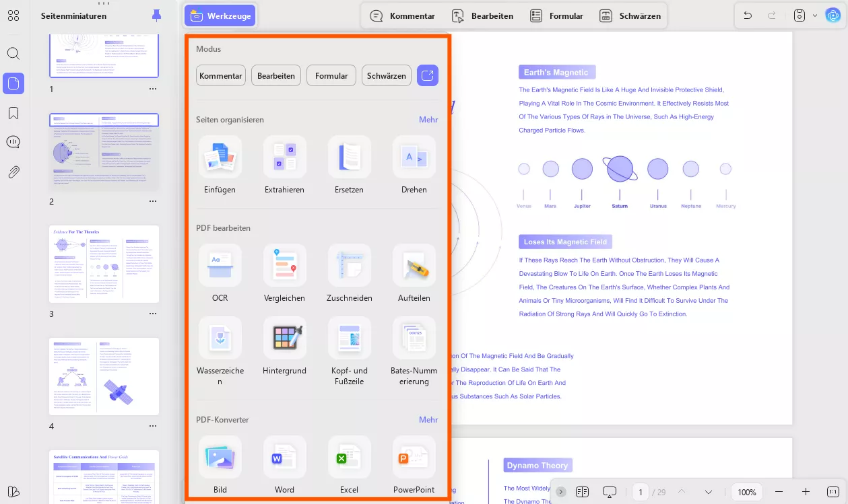Viewport: 848px width, 504px height.
Task: Switch to Kommentar mode in top toolbar
Action: point(403,15)
